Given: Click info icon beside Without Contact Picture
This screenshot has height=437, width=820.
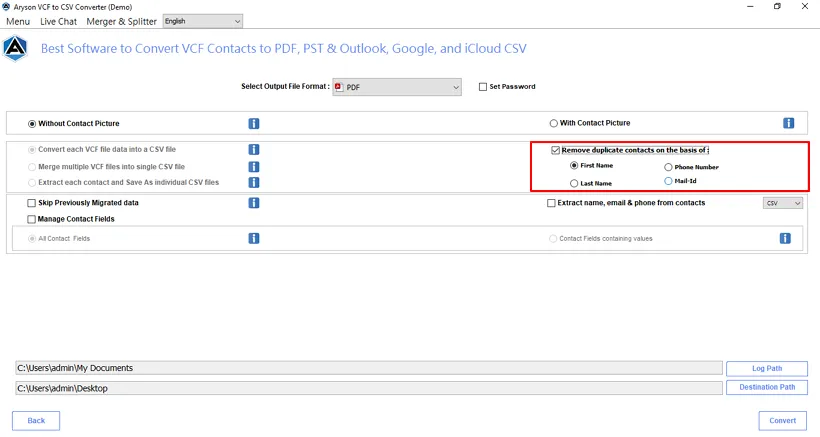Looking at the screenshot, I should click(x=254, y=123).
